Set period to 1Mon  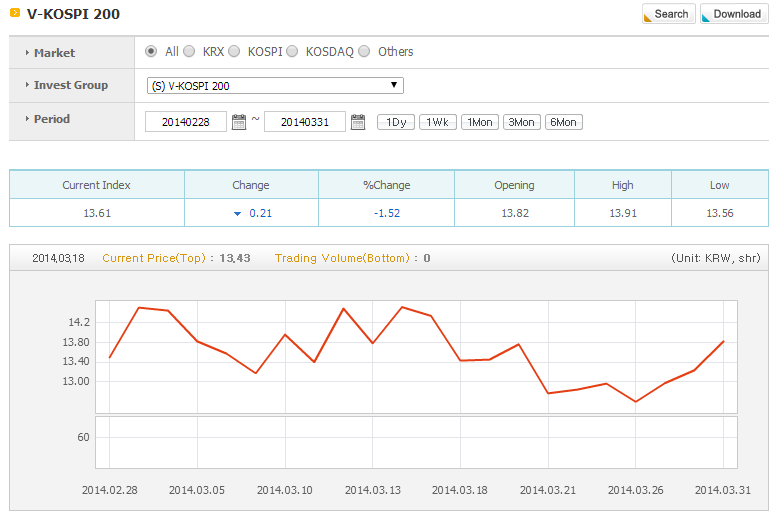[480, 122]
